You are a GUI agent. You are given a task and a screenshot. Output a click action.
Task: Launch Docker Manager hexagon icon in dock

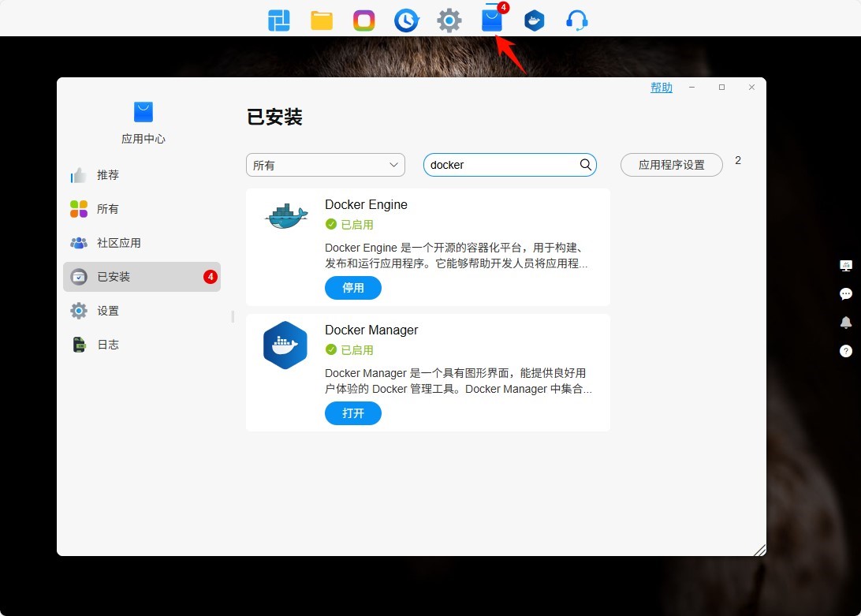click(535, 21)
